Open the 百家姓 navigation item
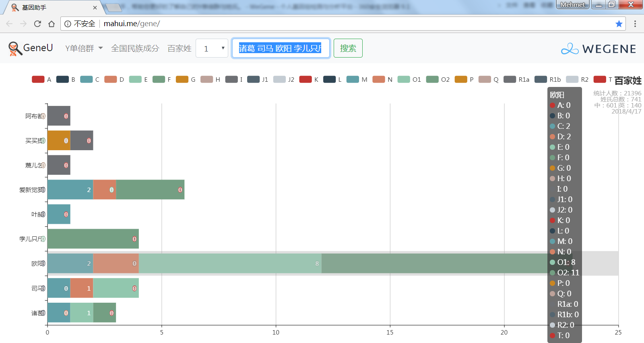 tap(179, 48)
